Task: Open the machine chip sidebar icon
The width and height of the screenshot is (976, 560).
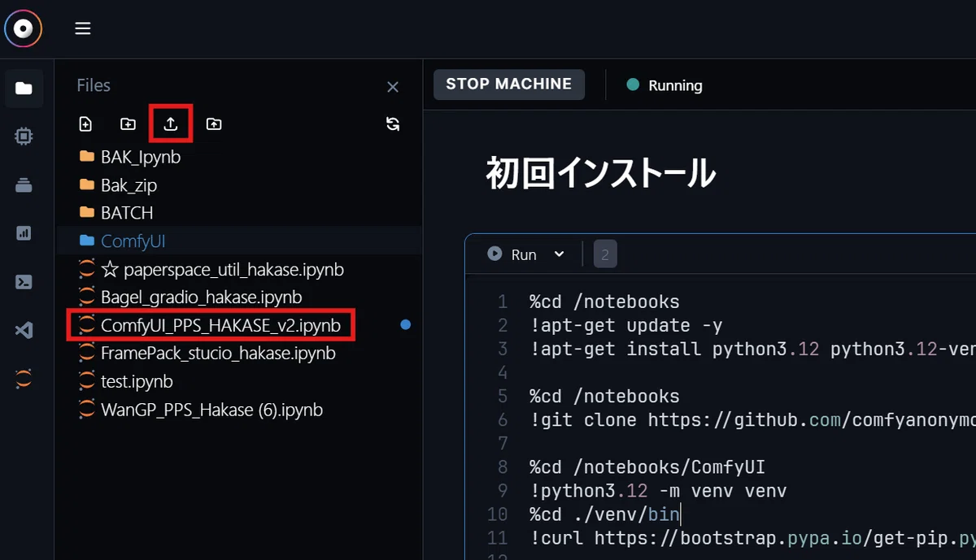Action: 24,137
